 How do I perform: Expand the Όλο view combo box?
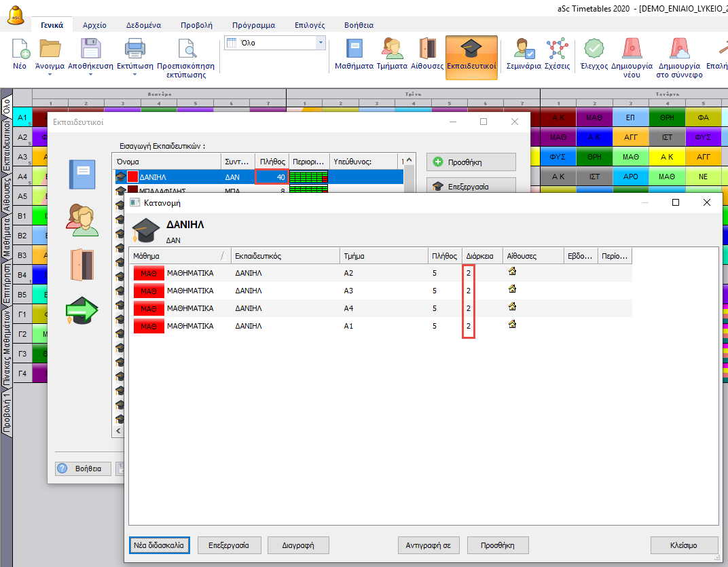321,43
